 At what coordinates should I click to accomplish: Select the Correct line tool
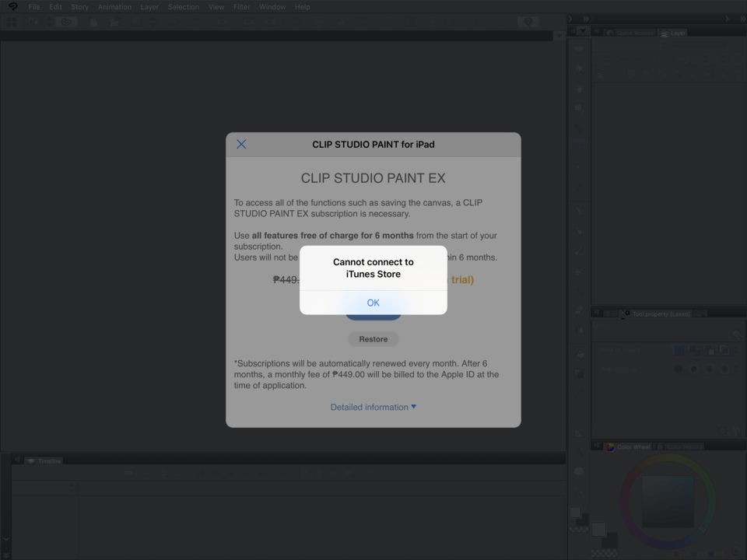point(579,491)
